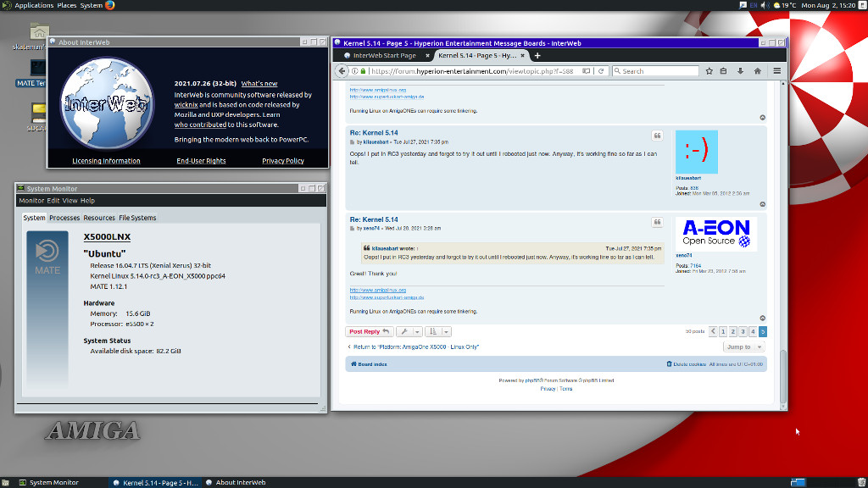Go to previous page of the topic
This screenshot has height=488, width=868.
tap(713, 331)
